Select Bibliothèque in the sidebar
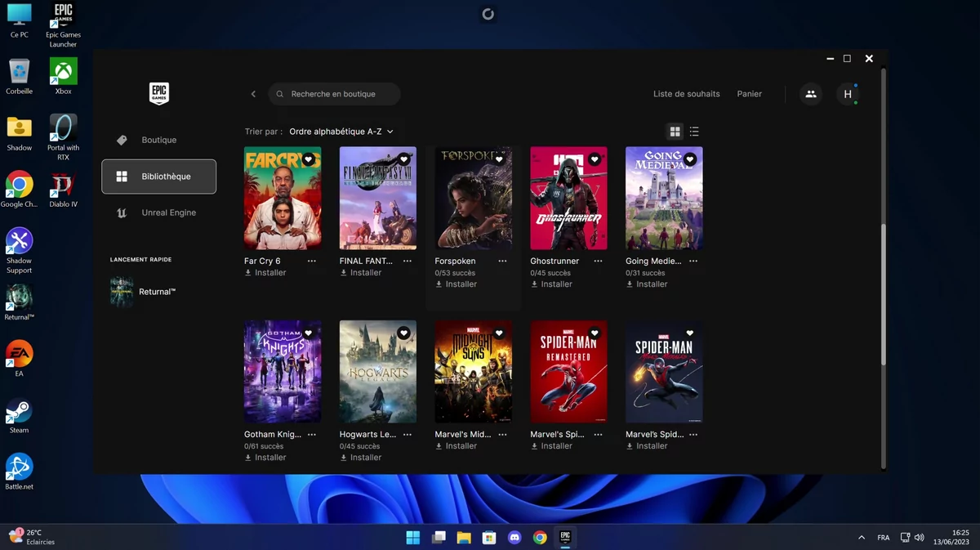 click(158, 177)
